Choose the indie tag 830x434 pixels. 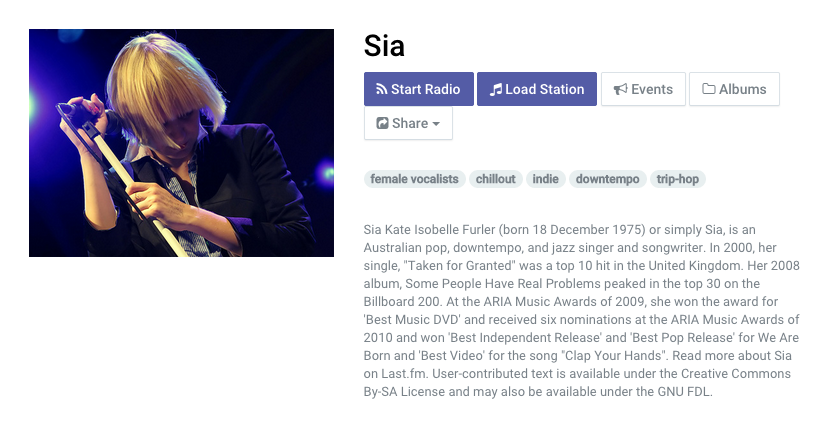(x=546, y=179)
